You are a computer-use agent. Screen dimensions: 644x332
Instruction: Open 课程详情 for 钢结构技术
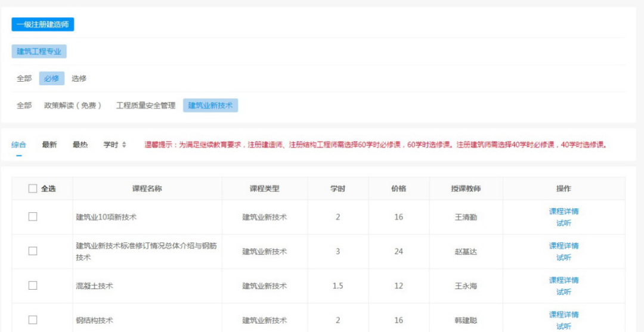[564, 315]
